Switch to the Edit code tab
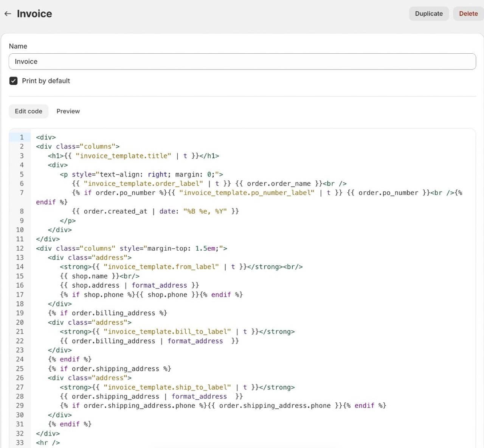 [x=29, y=111]
